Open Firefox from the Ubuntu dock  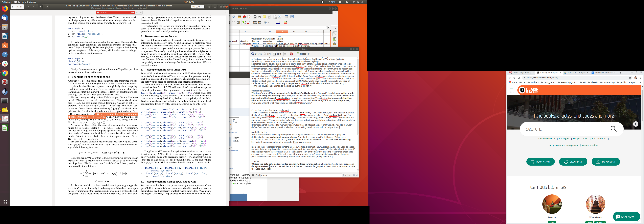coord(5,8)
